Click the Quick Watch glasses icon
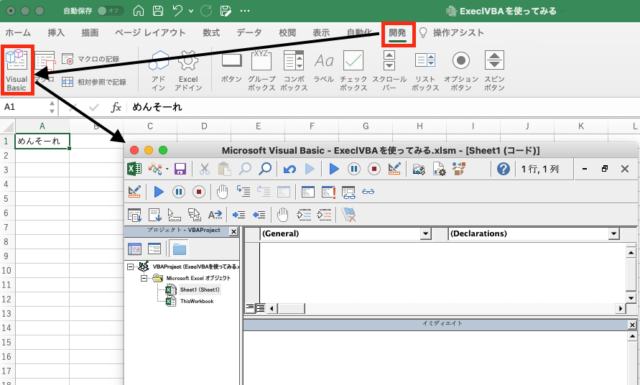This screenshot has width=640, height=385. coord(368,191)
